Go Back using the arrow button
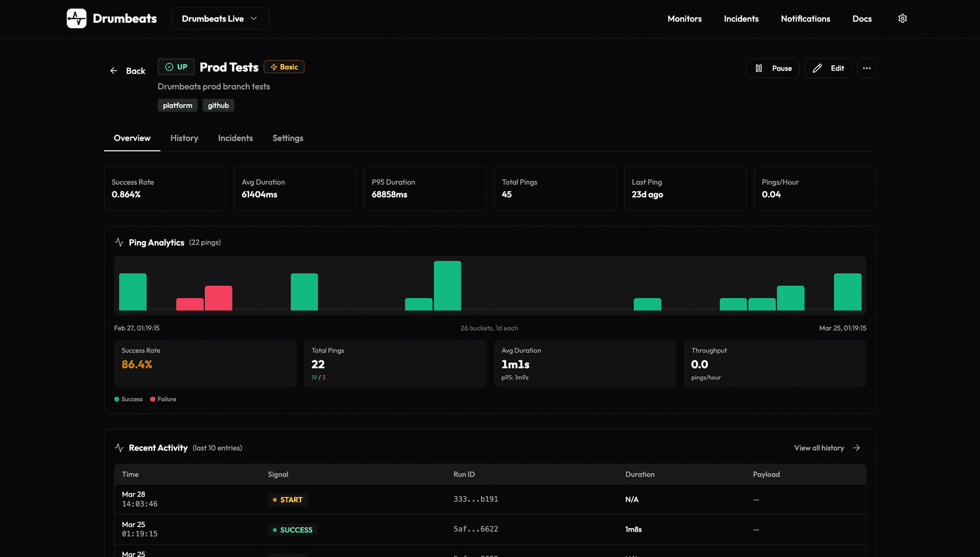Viewport: 980px width, 557px height. click(127, 71)
